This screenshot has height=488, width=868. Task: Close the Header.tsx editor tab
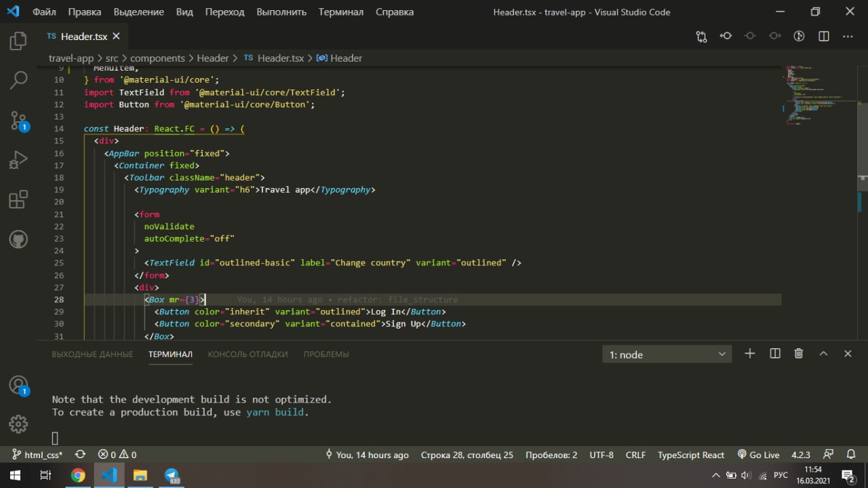(116, 36)
